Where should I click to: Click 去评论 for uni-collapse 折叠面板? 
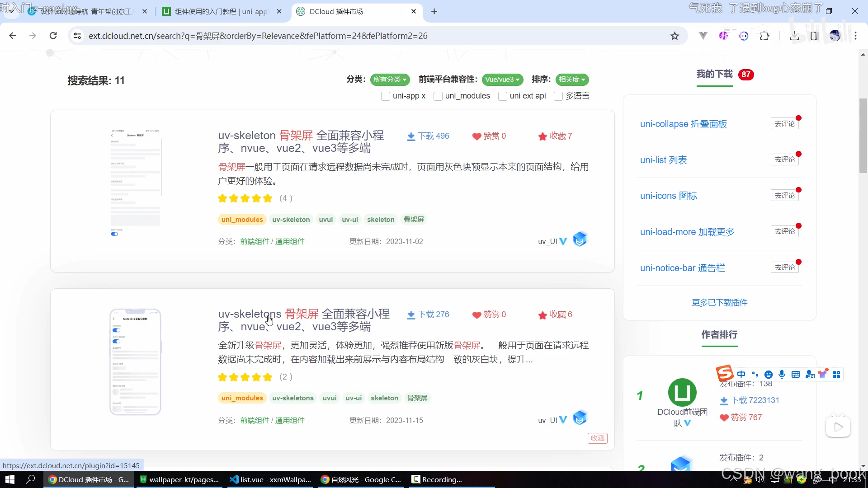pos(784,124)
